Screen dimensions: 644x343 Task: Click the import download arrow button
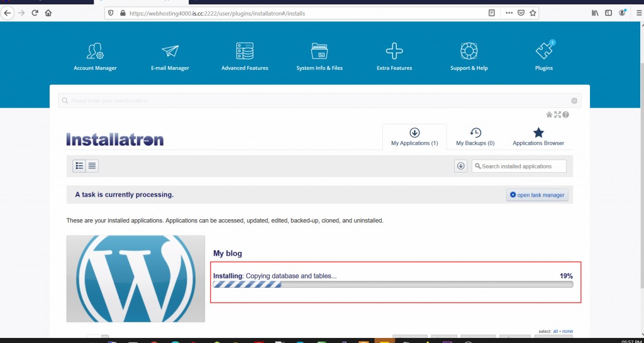pos(461,166)
